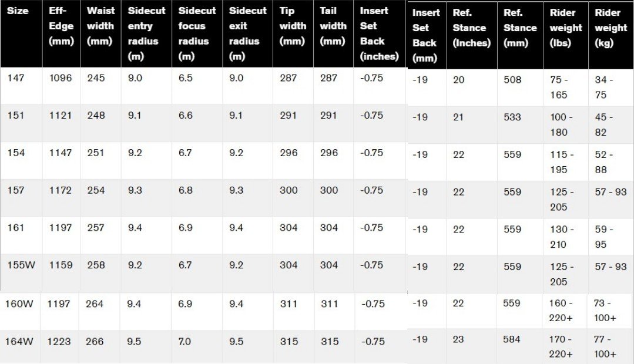Click the focus radius value 7.0
The image size is (634, 364).
184,341
